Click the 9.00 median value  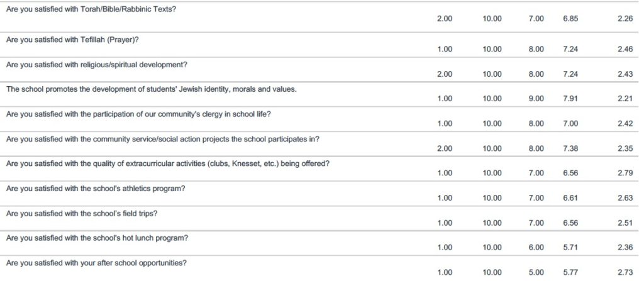pyautogui.click(x=536, y=99)
